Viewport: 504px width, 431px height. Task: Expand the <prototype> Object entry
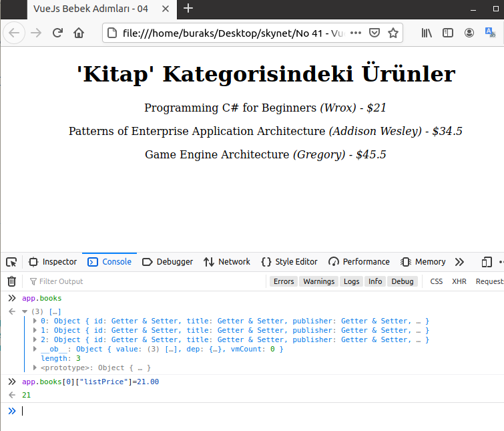pos(35,368)
